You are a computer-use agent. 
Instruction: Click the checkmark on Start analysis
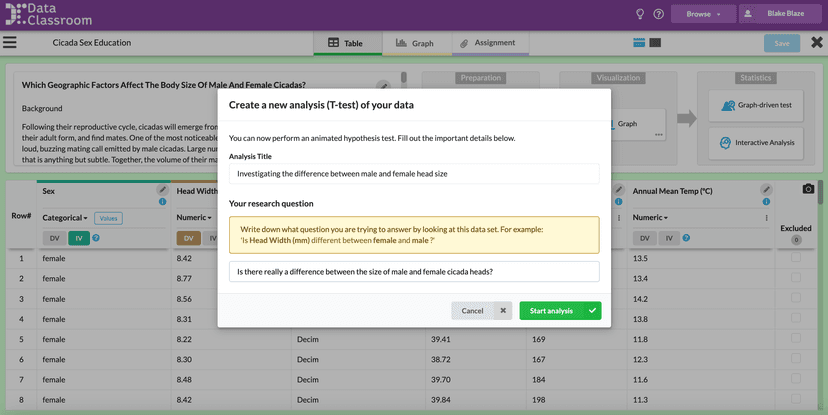coord(592,310)
